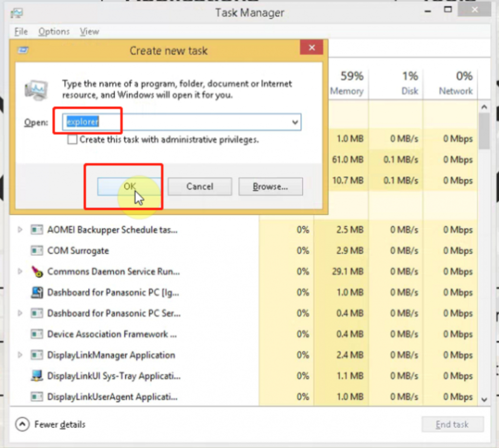499x448 pixels.
Task: Click the DisplayLinkUI Sys-Tray Application icon
Action: coord(37,376)
